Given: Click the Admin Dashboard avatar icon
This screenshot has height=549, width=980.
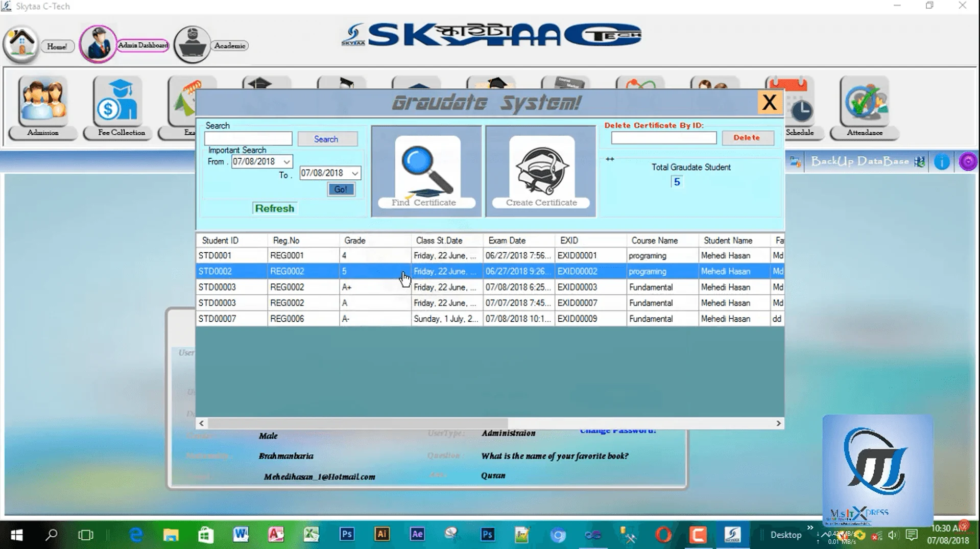Looking at the screenshot, I should pos(98,44).
